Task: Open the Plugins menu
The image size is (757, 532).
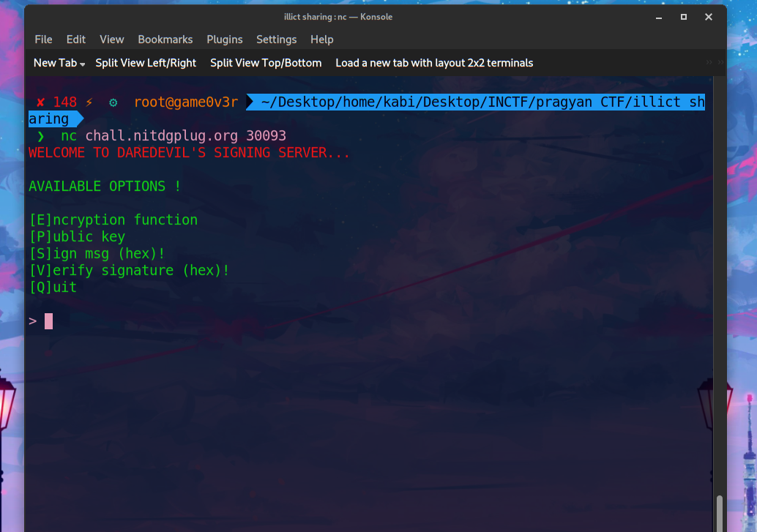Action: point(225,40)
